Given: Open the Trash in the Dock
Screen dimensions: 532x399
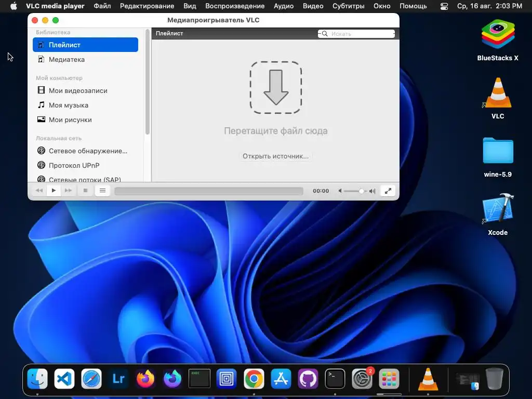Looking at the screenshot, I should point(495,379).
